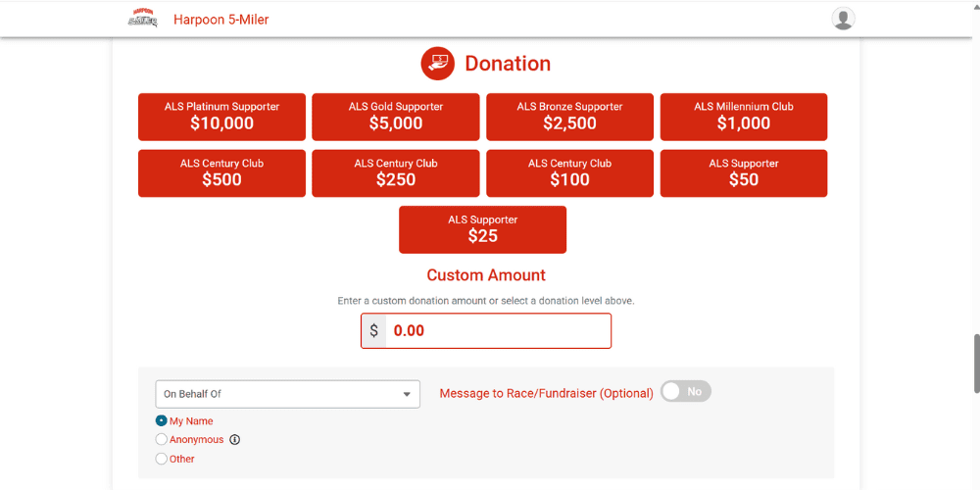Select ALS Platinum Supporter $10,000 donation
980x490 pixels.
tap(221, 117)
